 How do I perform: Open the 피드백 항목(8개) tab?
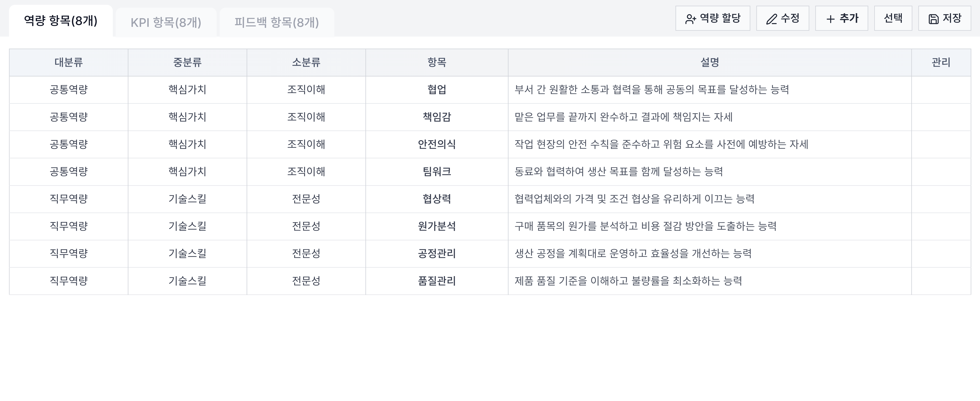pyautogui.click(x=277, y=22)
